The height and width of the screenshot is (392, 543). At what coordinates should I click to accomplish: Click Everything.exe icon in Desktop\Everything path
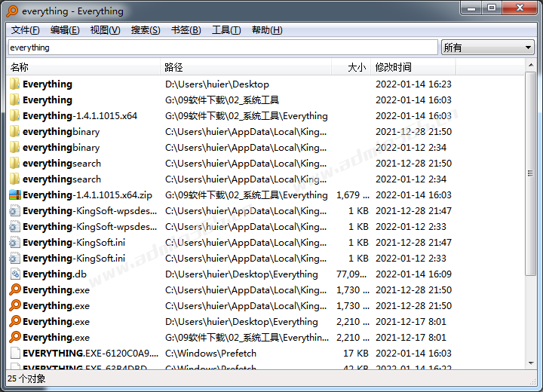pyautogui.click(x=15, y=321)
